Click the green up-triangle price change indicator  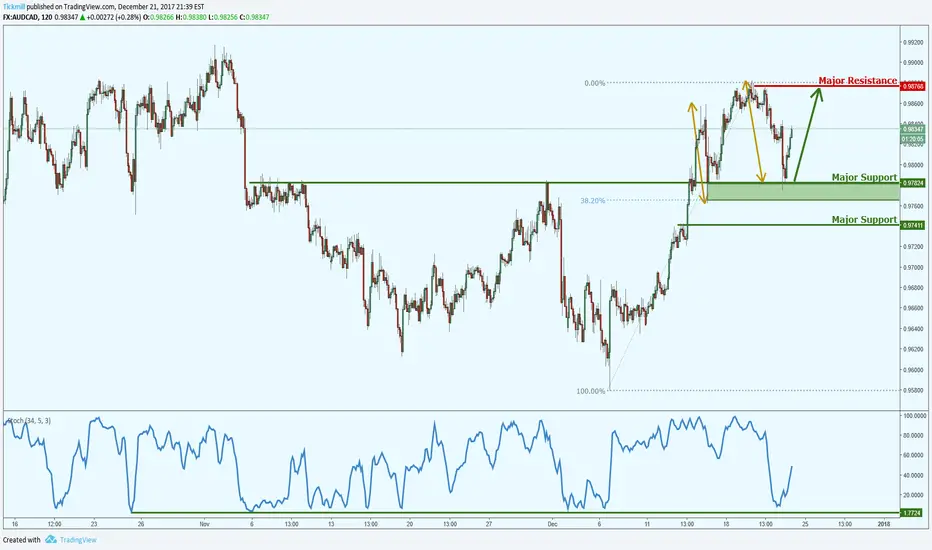(83, 17)
